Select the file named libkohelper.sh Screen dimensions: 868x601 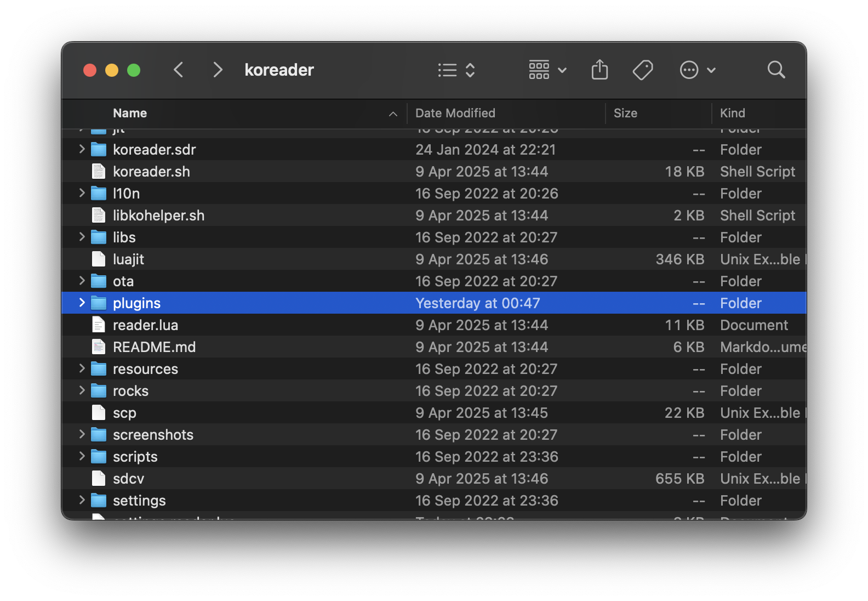click(x=158, y=216)
